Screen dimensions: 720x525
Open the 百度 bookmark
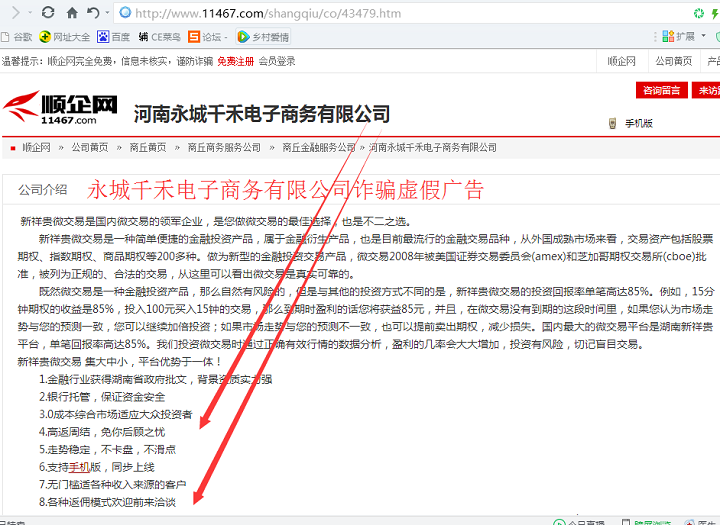point(113,37)
